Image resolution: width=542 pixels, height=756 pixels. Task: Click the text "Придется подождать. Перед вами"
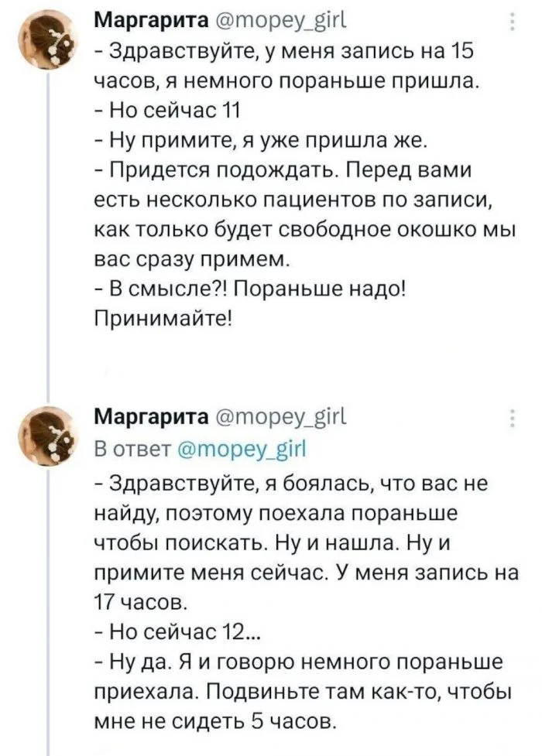tap(283, 169)
